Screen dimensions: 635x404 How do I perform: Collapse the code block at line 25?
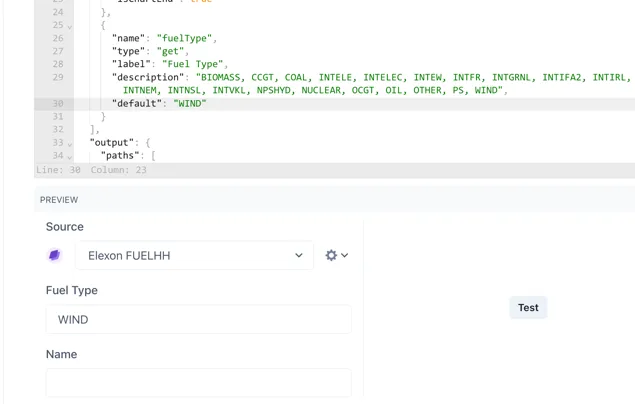click(70, 26)
